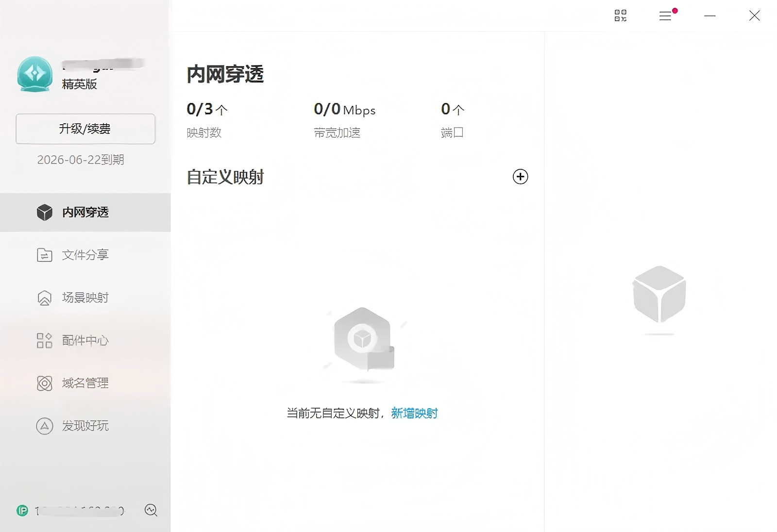Click the 0/0 Mbps bandwidth value

(x=344, y=110)
